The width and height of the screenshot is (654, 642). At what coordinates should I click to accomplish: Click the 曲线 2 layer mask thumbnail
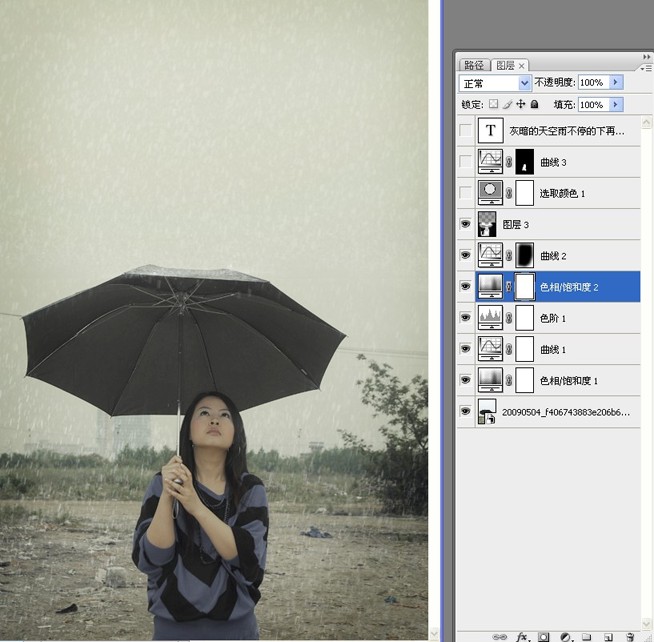point(525,255)
